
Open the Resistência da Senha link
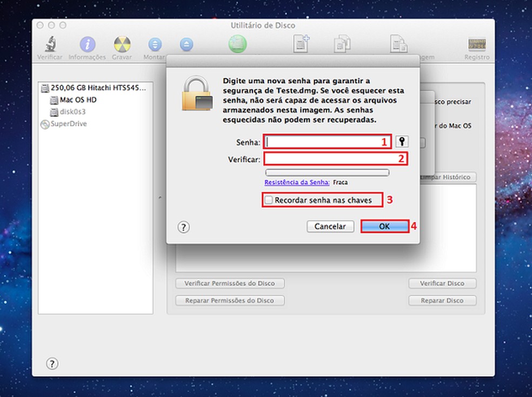[x=297, y=183]
